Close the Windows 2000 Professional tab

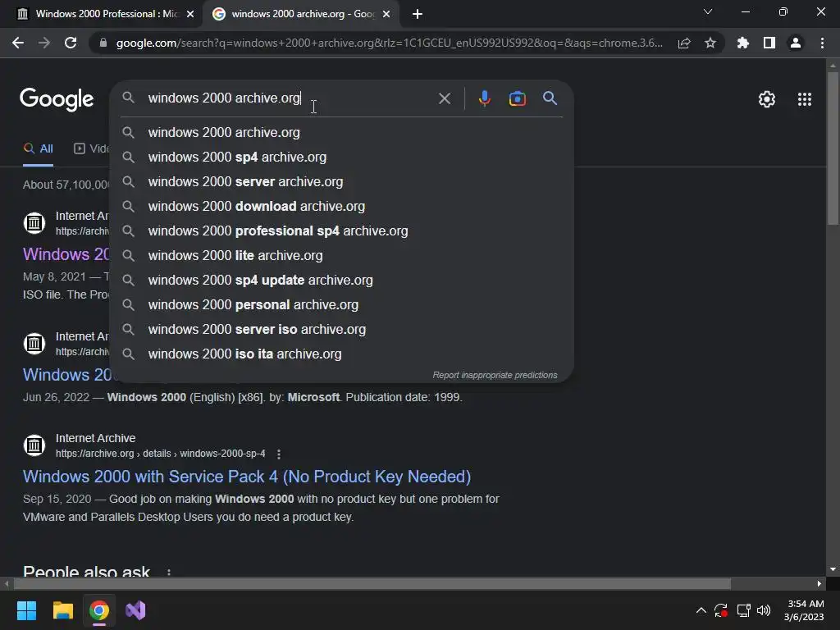tap(190, 14)
